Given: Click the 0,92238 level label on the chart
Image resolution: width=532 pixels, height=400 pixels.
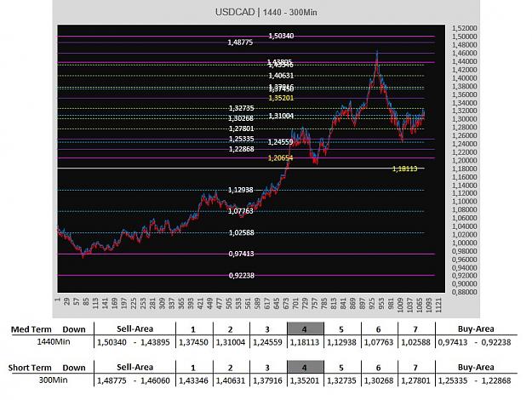Looking at the screenshot, I should coord(241,276).
